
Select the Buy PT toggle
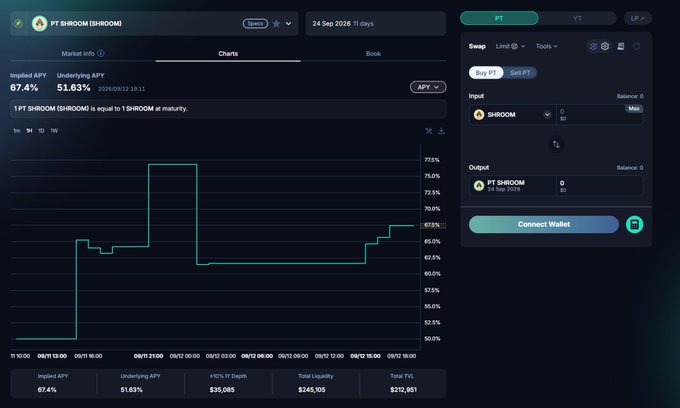pyautogui.click(x=486, y=73)
